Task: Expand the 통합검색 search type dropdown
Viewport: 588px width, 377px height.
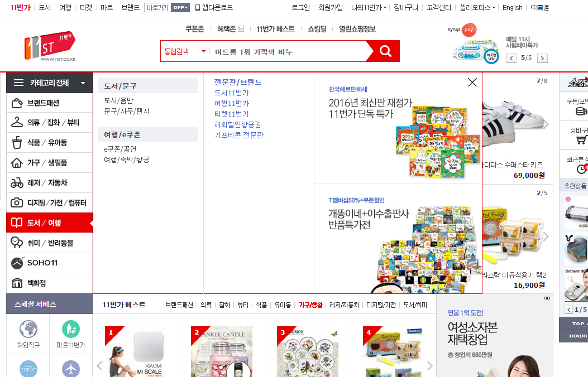Action: (203, 51)
